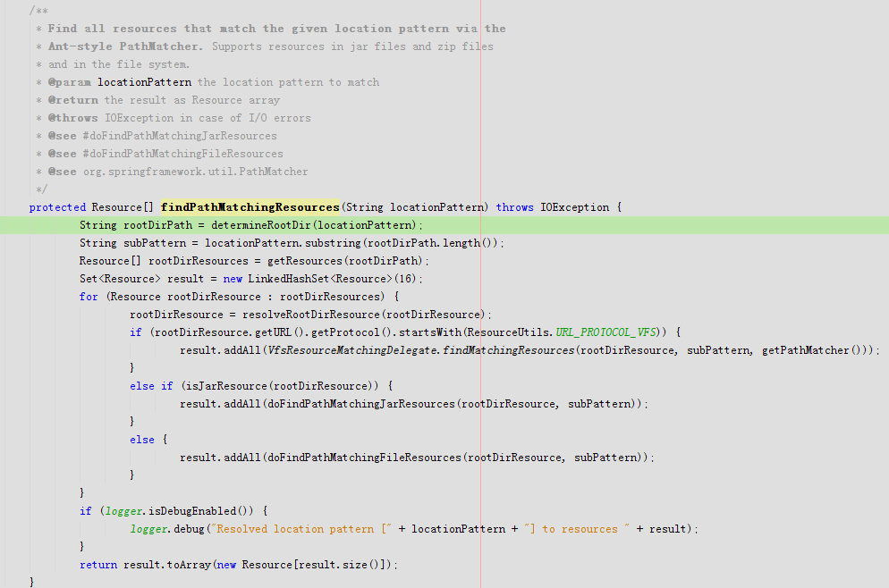This screenshot has height=588, width=889.
Task: Click result.toArray call
Action: coord(167,565)
